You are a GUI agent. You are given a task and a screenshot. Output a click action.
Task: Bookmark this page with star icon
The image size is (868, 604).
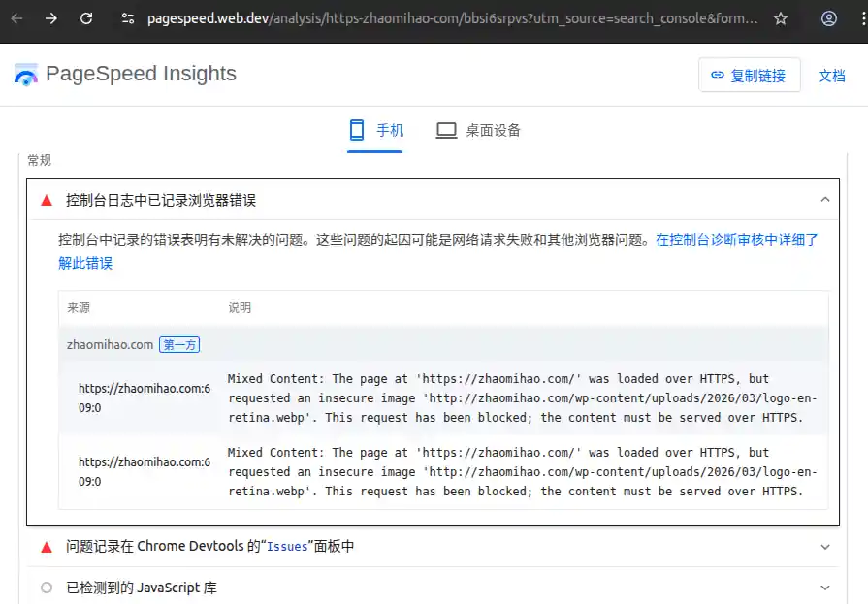pos(781,18)
